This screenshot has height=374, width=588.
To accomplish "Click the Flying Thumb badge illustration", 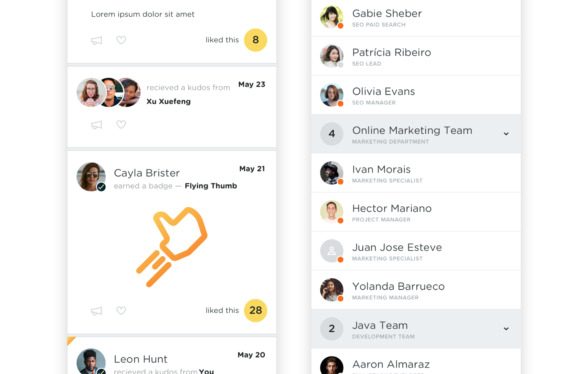I will [172, 247].
